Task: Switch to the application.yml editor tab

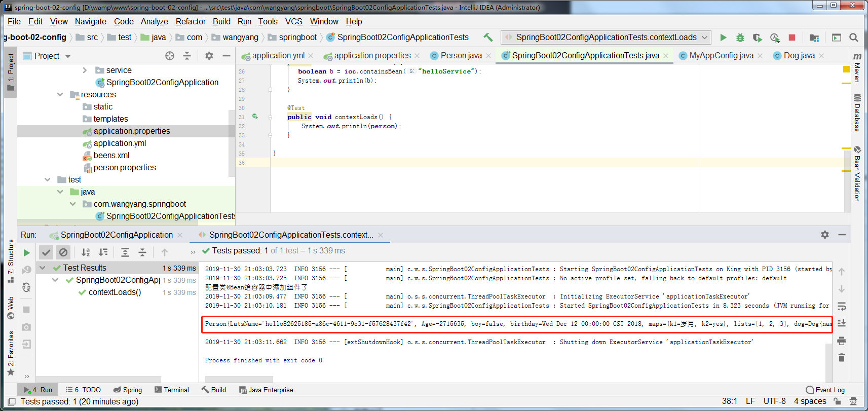Action: click(278, 56)
